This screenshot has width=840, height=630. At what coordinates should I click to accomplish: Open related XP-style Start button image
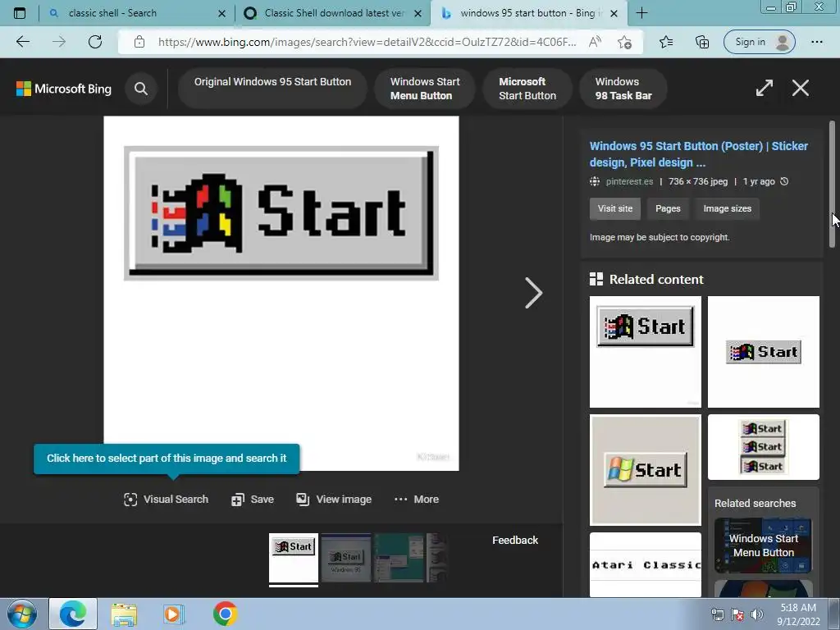tap(645, 470)
